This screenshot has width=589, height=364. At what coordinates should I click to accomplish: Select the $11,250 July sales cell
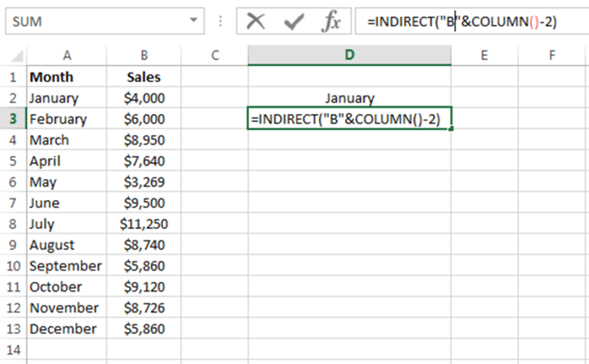click(144, 224)
